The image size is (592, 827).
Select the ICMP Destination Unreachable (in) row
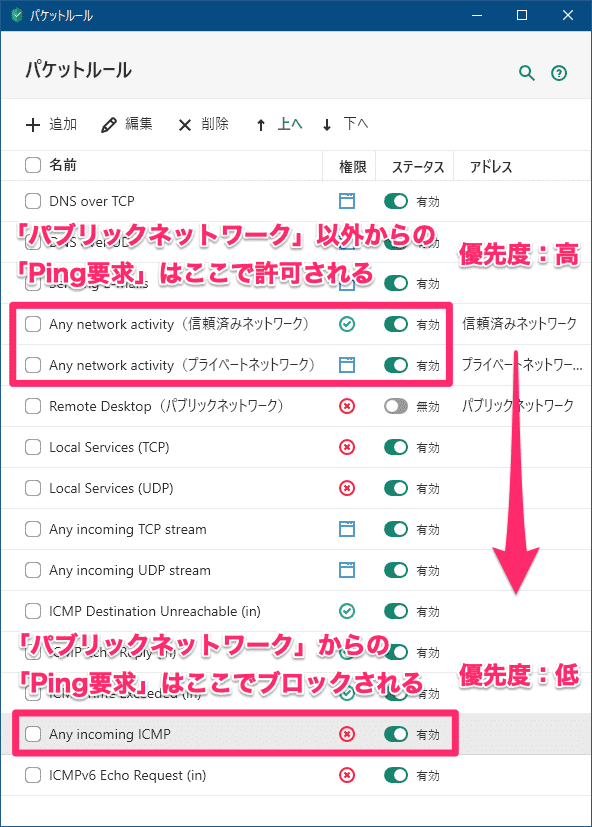[295, 611]
